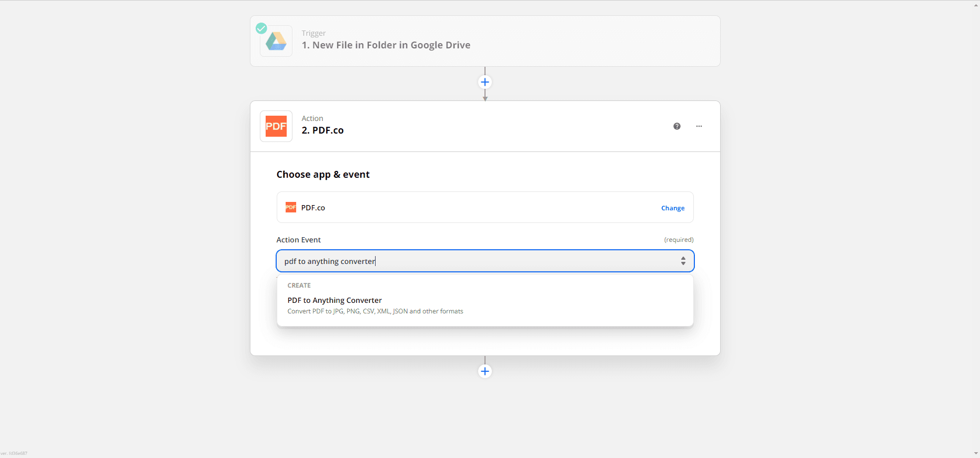Viewport: 980px width, 458px height.
Task: Collapse the Choose app & event section
Action: pos(323,175)
